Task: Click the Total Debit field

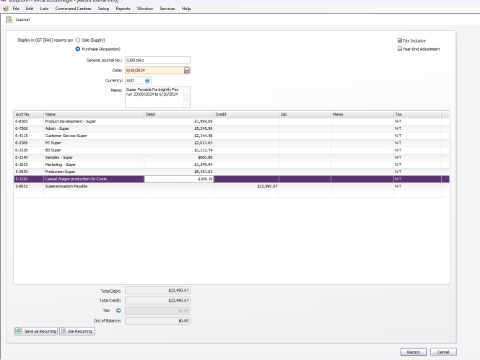Action: (x=158, y=291)
